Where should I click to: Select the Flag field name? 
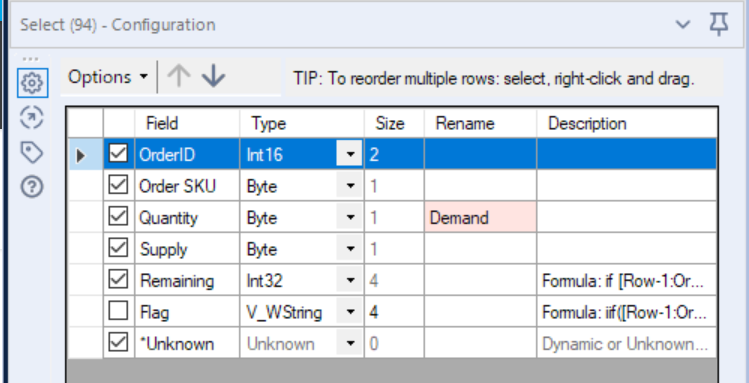tap(154, 312)
